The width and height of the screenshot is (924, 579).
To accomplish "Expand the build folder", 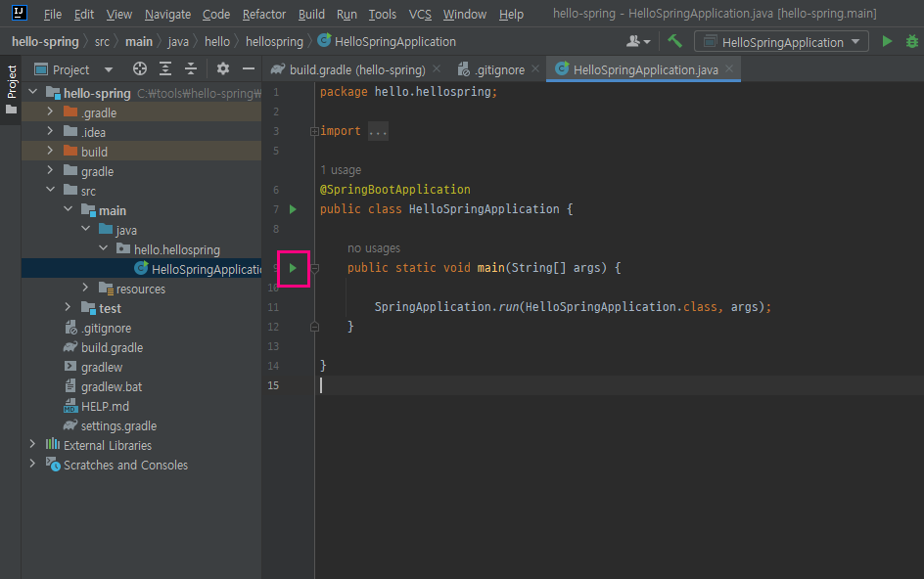I will click(50, 151).
